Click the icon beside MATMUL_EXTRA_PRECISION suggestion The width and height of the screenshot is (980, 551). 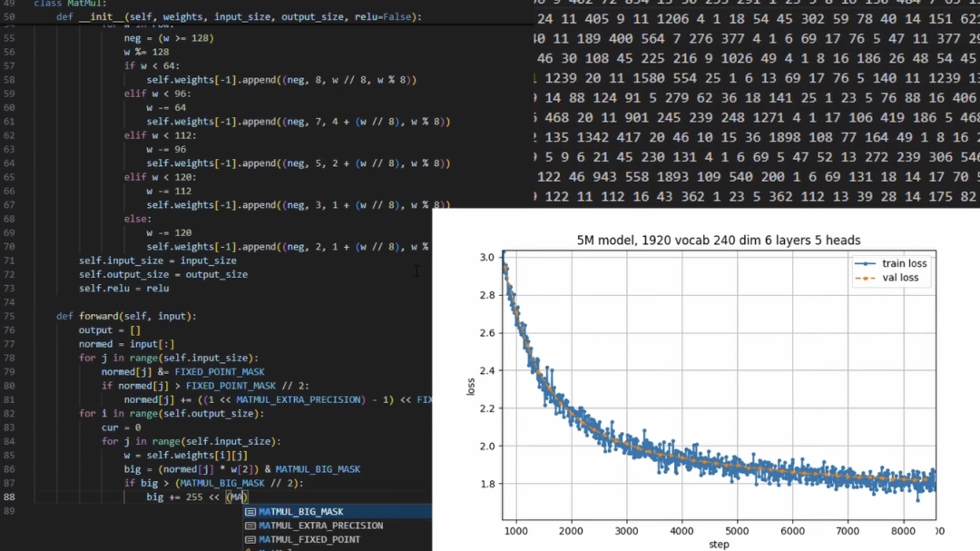251,526
